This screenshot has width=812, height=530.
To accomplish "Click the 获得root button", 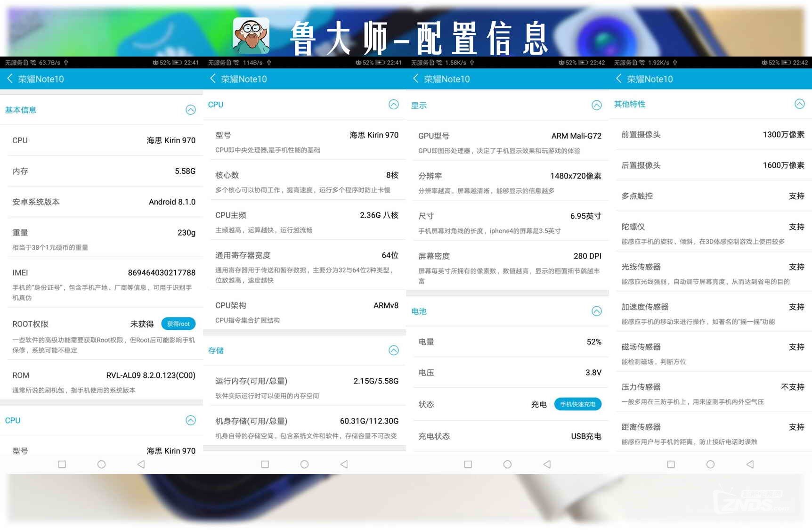I will point(178,324).
